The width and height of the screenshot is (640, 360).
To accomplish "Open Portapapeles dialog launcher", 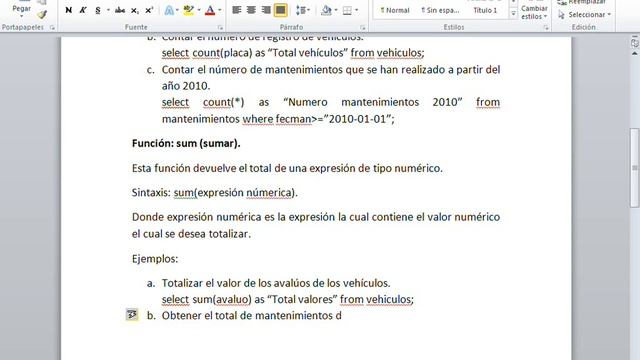I will click(52, 28).
